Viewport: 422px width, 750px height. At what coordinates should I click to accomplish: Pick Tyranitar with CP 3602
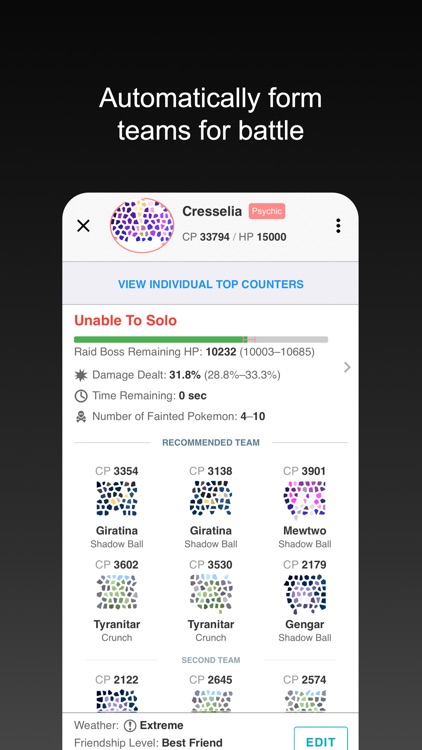(117, 601)
